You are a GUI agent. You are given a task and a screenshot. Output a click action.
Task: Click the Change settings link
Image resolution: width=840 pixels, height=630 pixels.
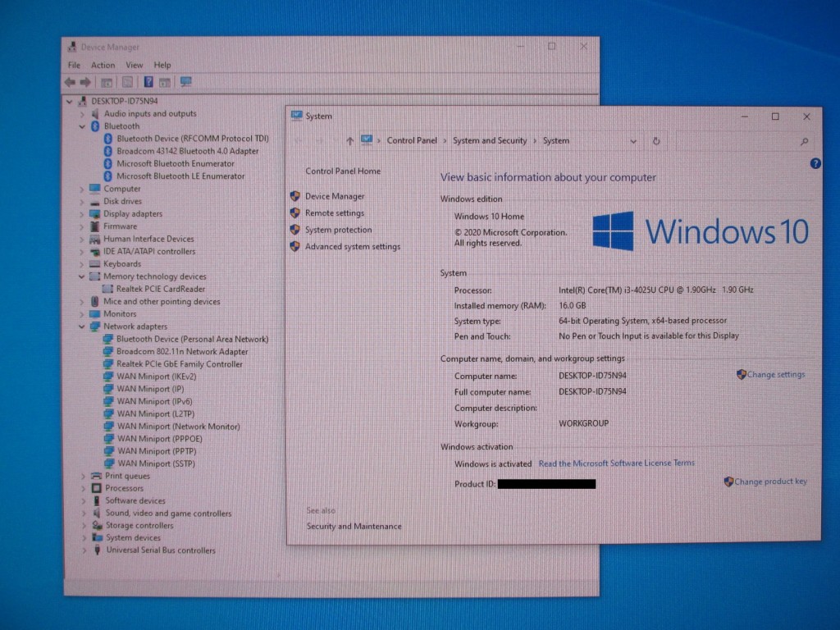point(776,374)
